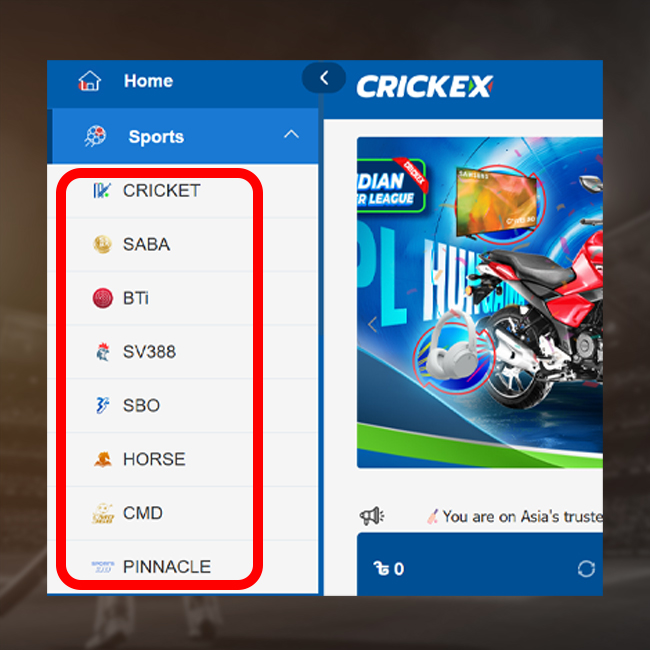
Task: Refresh the wallet balance
Action: tap(586, 569)
